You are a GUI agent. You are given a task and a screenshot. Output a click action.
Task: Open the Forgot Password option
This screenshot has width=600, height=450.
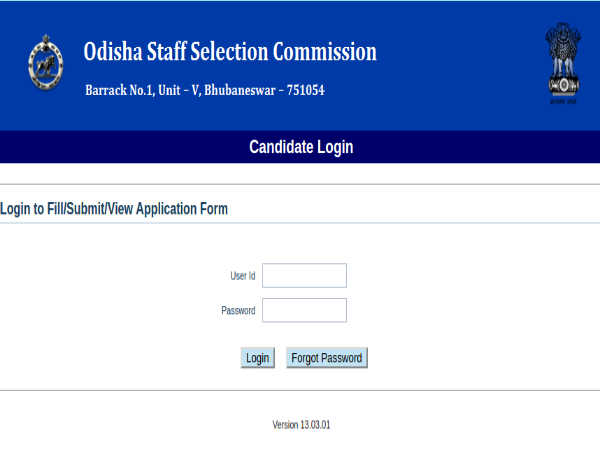point(327,358)
